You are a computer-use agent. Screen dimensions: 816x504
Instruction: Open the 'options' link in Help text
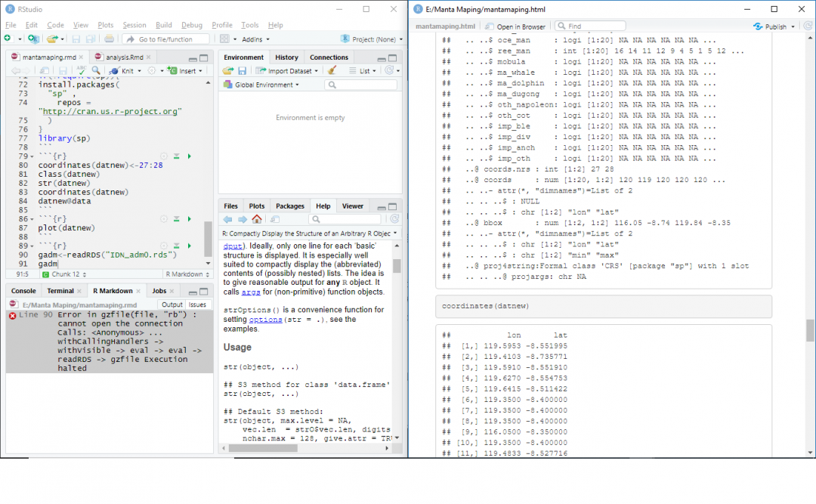(265, 320)
